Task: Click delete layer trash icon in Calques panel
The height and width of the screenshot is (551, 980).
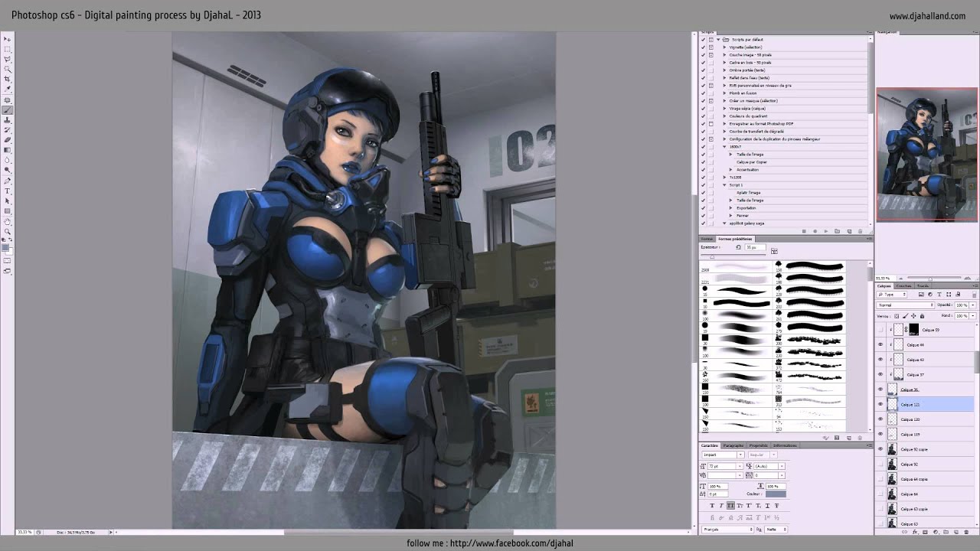Action: click(x=966, y=532)
